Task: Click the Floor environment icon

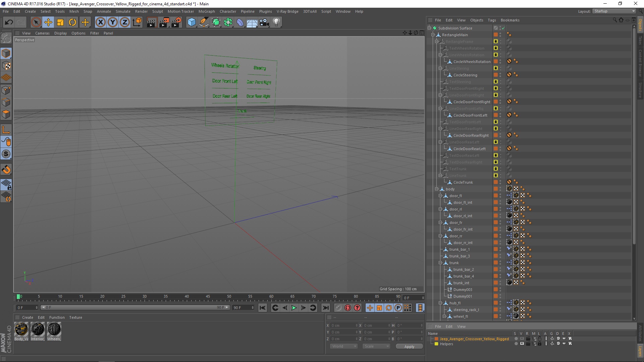Action: click(252, 22)
